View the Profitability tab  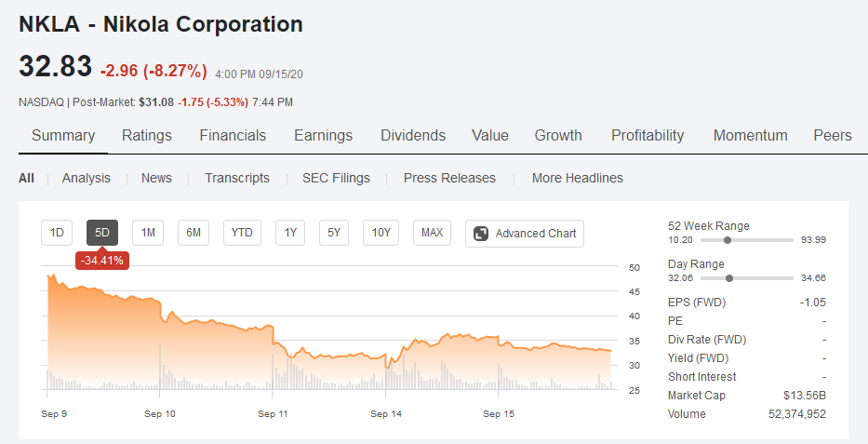(x=648, y=136)
